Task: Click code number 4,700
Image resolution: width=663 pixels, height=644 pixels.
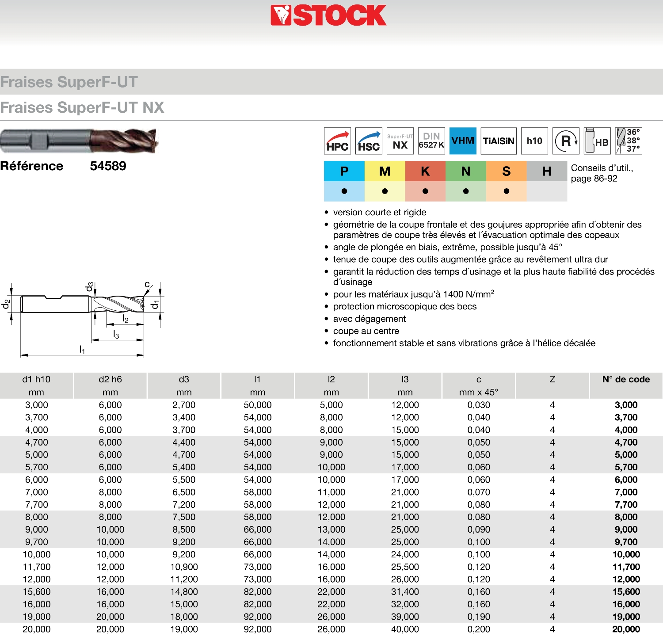Action: click(626, 442)
